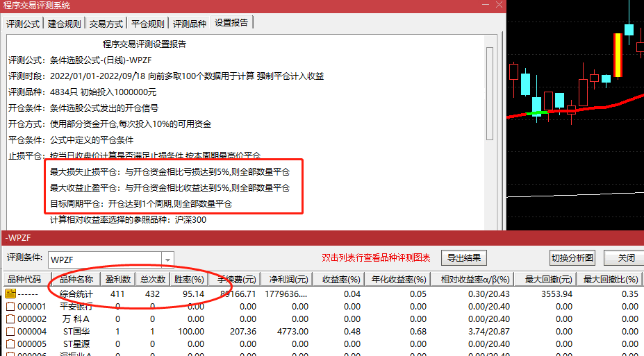Click the 沪深300 reference line
The image size is (644, 356).
[x=128, y=220]
